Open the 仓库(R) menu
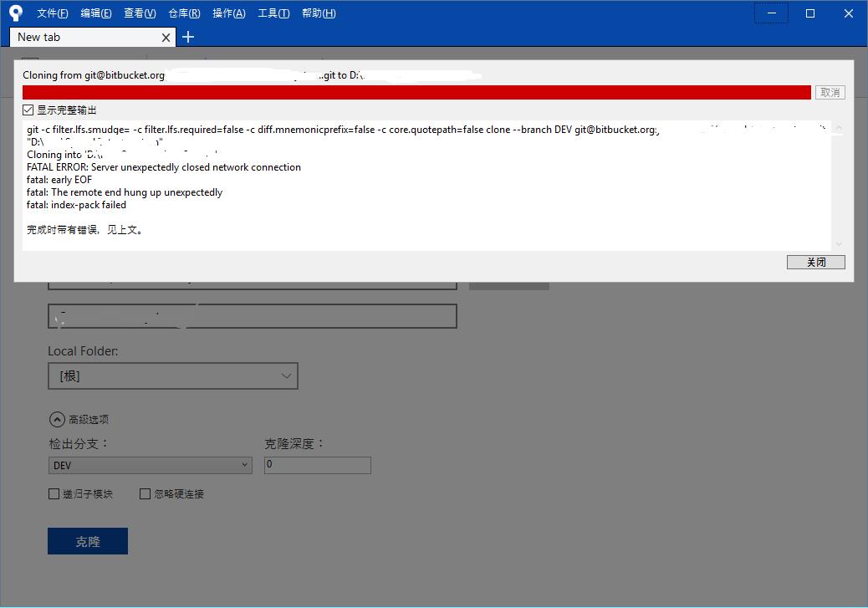Screen dimensions: 868x608 point(183,13)
